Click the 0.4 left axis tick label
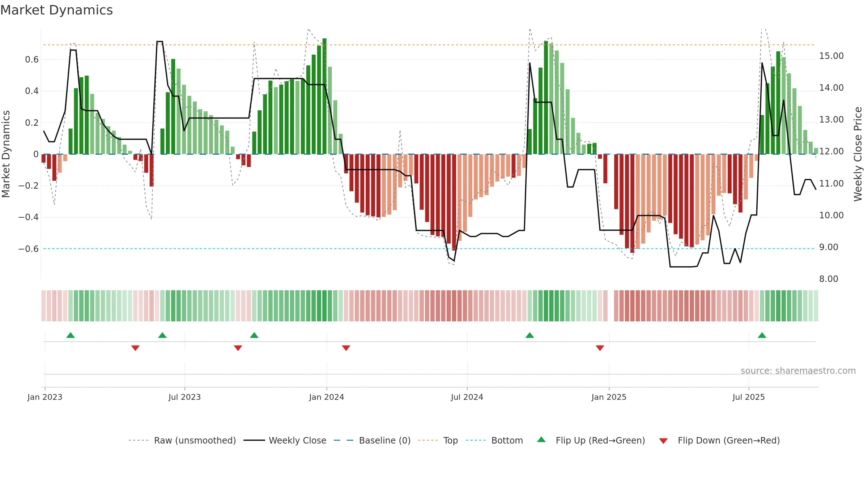Viewport: 868px width, 488px height. [32, 91]
